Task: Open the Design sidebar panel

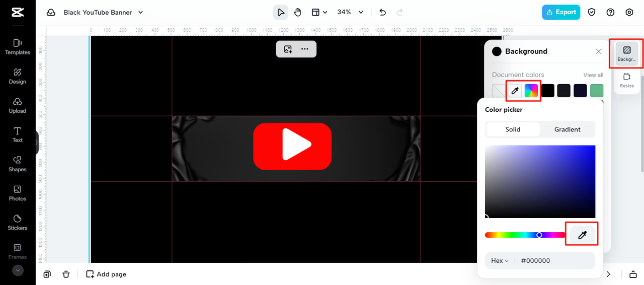Action: (18, 76)
